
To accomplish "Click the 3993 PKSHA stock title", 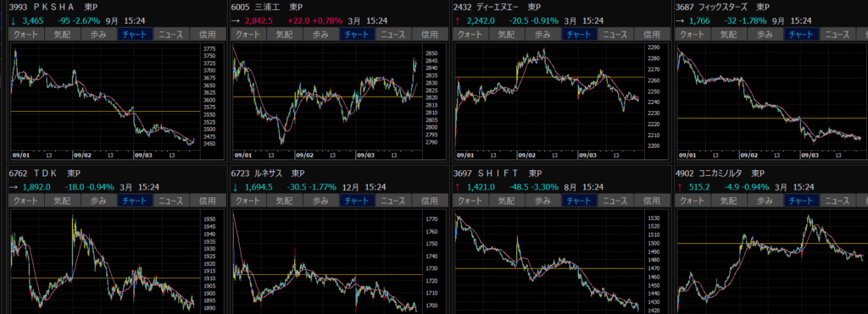I will click(x=42, y=7).
